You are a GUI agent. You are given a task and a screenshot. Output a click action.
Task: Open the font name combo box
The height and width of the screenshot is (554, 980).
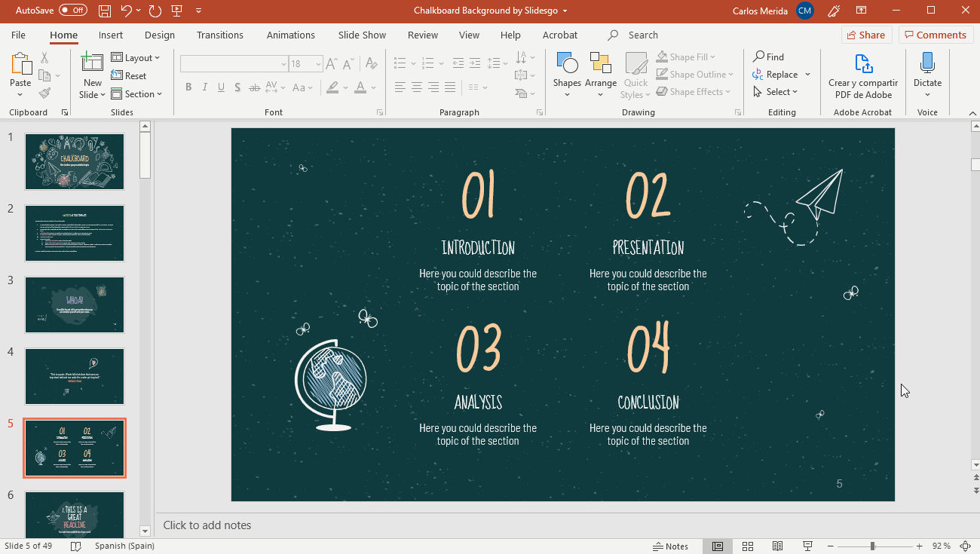pos(234,64)
